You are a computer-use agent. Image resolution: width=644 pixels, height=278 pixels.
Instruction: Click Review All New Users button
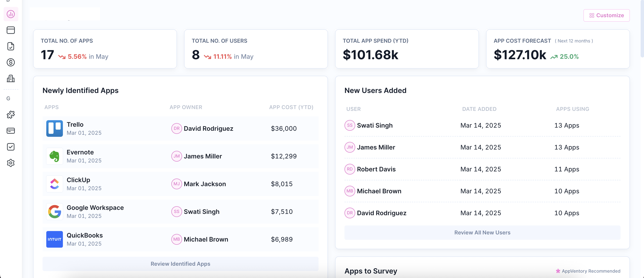[x=482, y=233]
